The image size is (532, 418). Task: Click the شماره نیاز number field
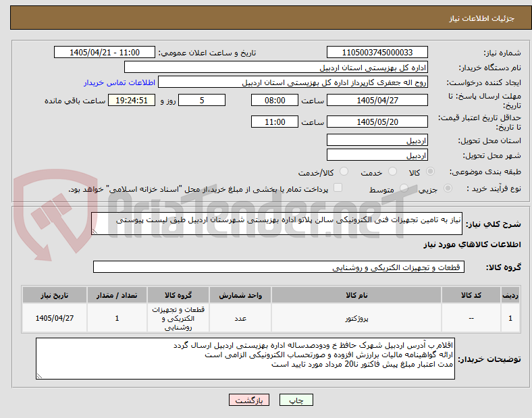[377, 52]
